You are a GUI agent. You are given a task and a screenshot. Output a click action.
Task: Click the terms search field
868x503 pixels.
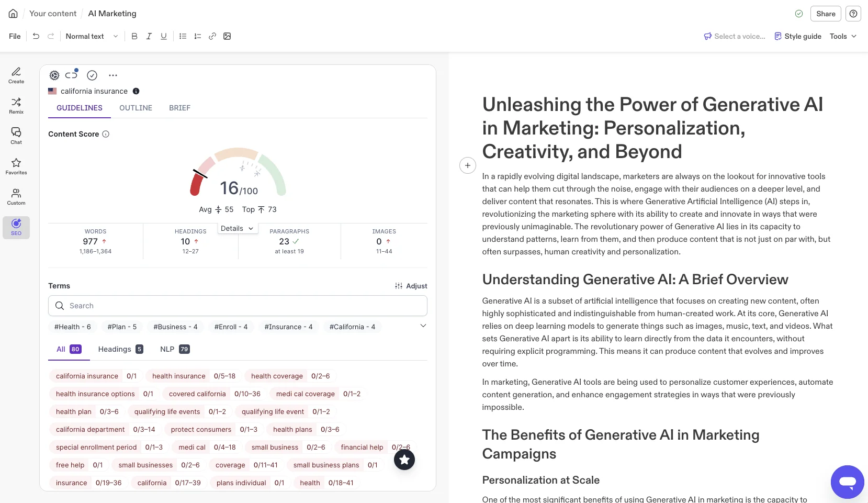tap(237, 306)
